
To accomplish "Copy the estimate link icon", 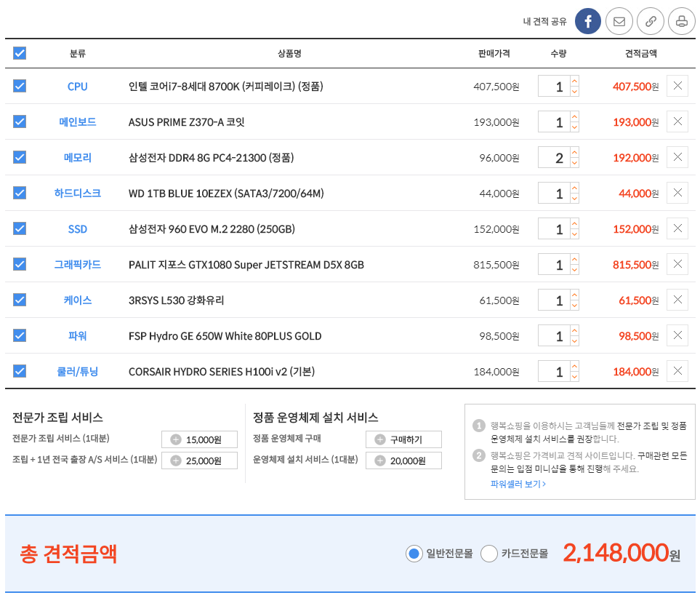I will click(x=651, y=21).
